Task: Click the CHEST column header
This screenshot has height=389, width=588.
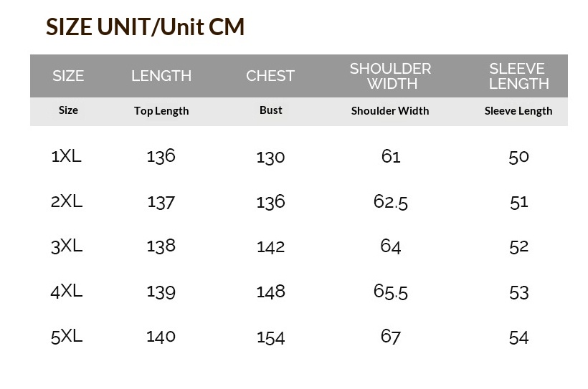Action: [270, 76]
